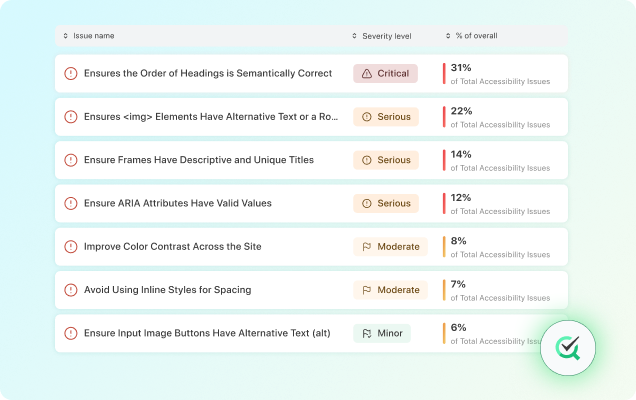
Task: Click the alert icon beside Frames Descriptive Titles issue
Action: 70,160
